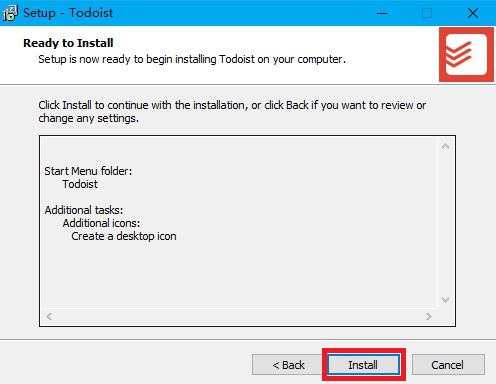This screenshot has width=496, height=384.
Task: Click the left arrow of the horizontal scrollbar
Action: coord(49,316)
